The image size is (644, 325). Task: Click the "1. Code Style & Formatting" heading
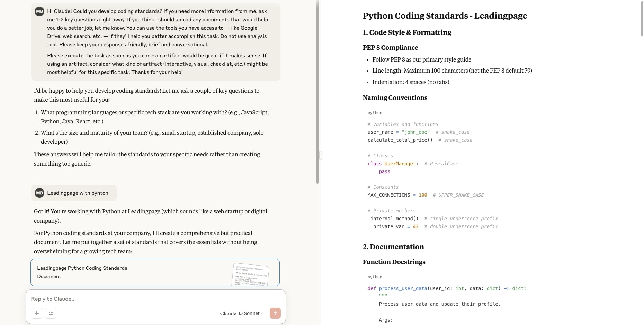click(407, 32)
